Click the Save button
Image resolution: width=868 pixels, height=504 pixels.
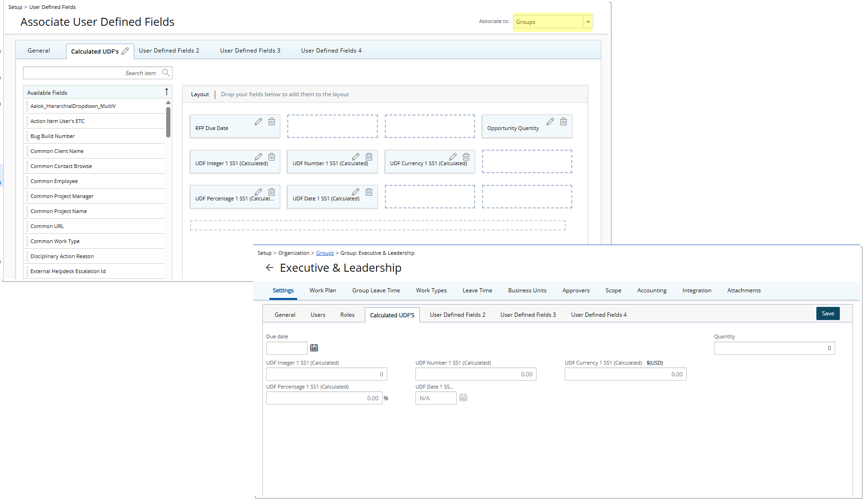(828, 313)
